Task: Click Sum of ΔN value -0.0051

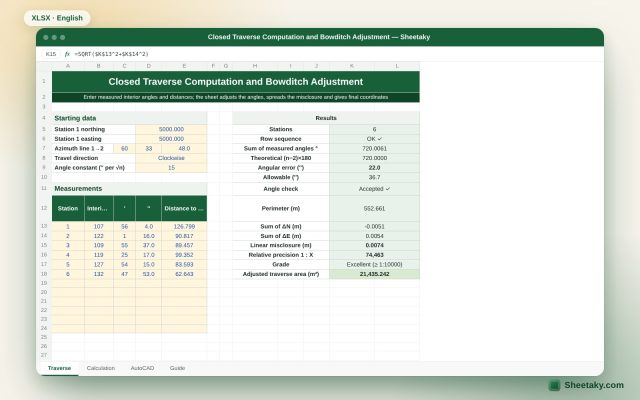Action: (374, 227)
